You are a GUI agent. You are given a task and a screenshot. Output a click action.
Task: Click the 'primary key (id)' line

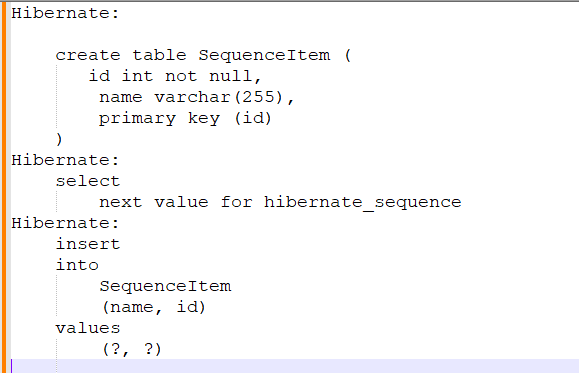tap(185, 119)
